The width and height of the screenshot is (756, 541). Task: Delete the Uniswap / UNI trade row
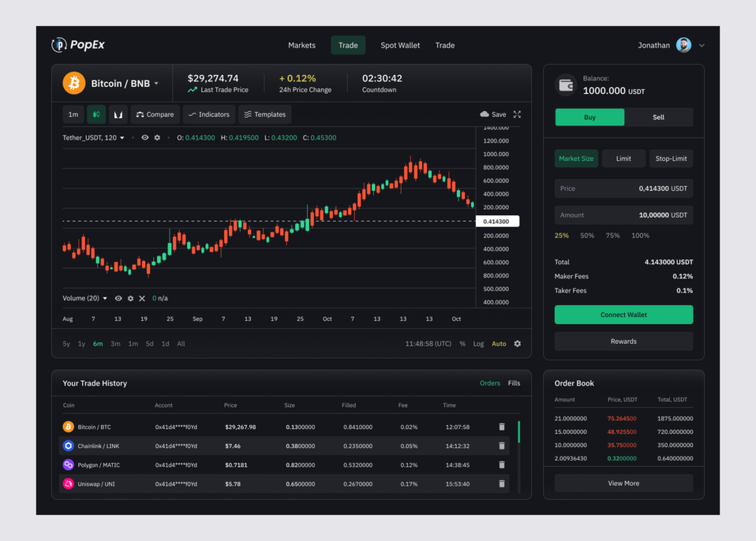502,484
